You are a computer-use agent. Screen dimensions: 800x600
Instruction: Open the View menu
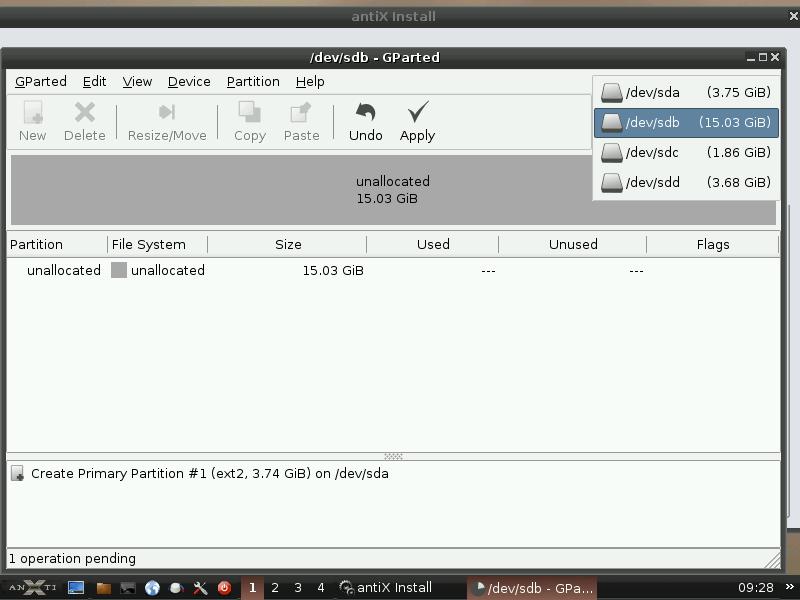[x=137, y=82]
